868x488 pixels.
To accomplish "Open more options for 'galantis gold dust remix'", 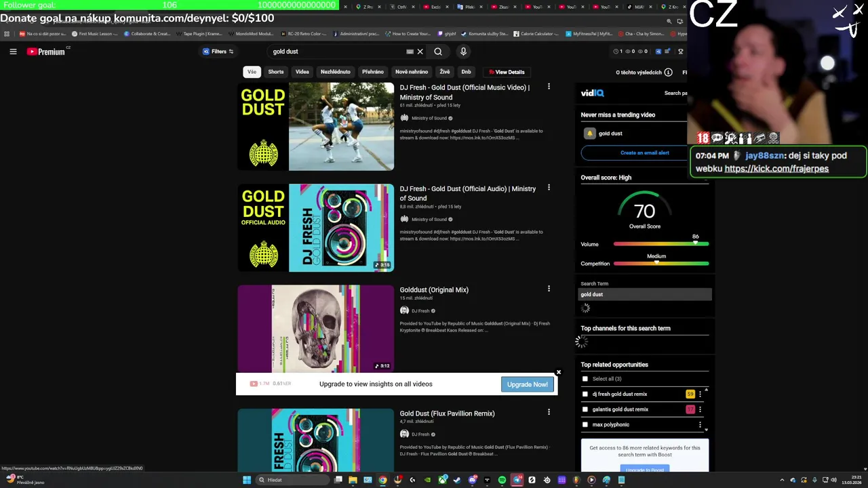I will coord(700,409).
